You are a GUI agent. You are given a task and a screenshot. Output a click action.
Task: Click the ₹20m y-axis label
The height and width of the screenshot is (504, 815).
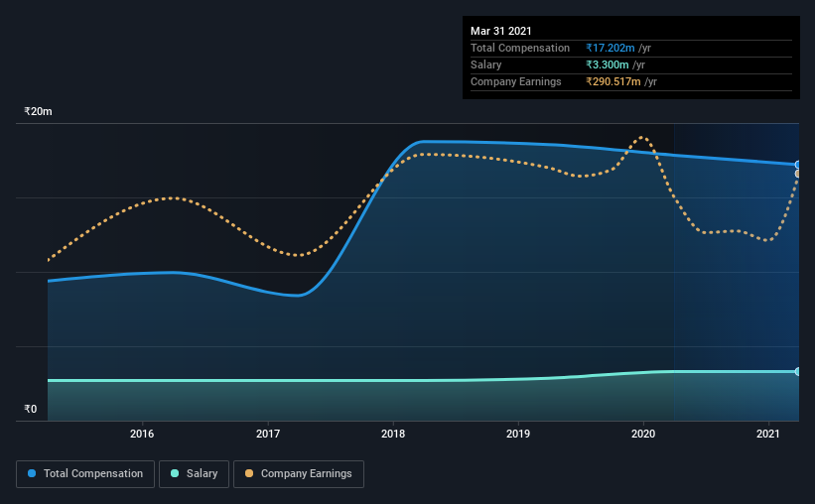38,112
